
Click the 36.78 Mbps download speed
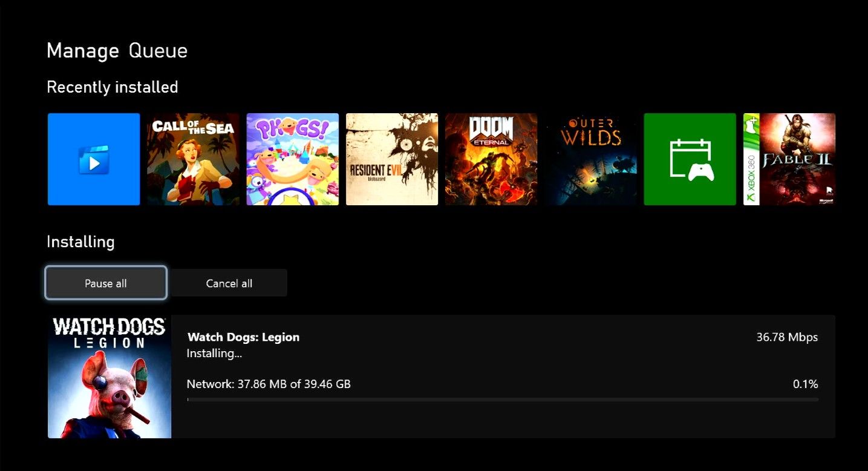[787, 337]
